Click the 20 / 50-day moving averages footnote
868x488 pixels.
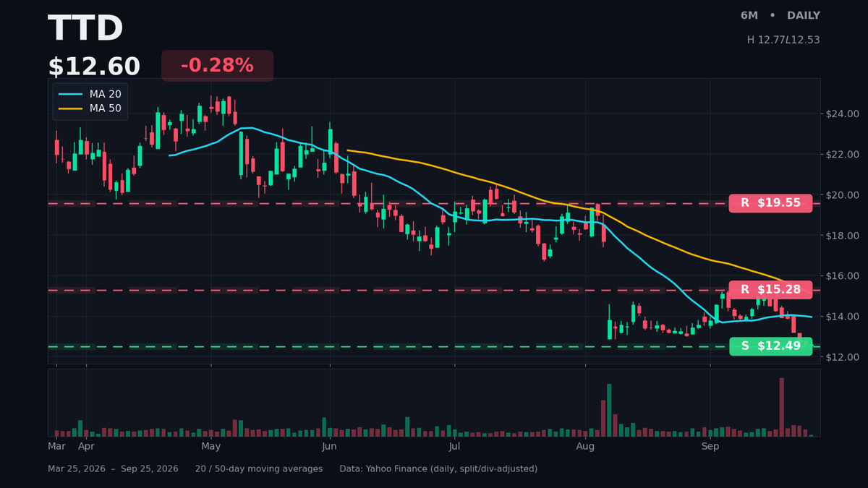[259, 469]
